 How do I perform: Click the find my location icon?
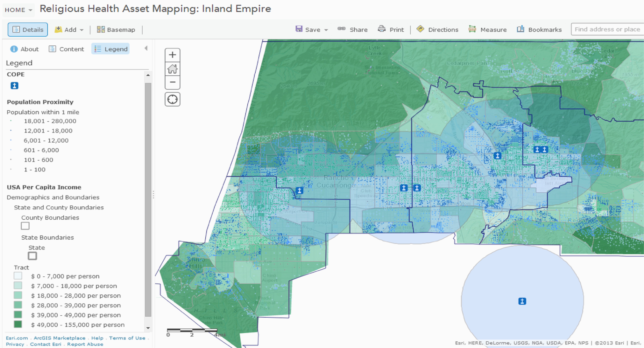[x=172, y=99]
